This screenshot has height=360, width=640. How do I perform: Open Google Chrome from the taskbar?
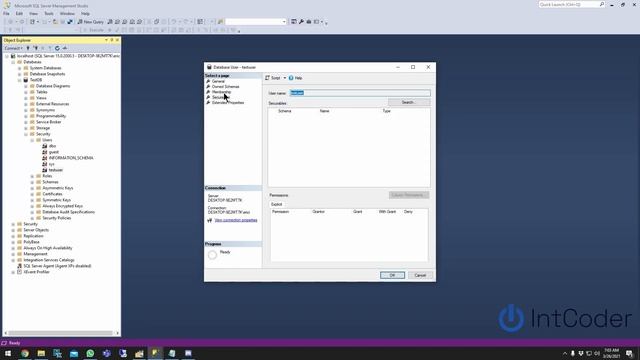(25, 353)
